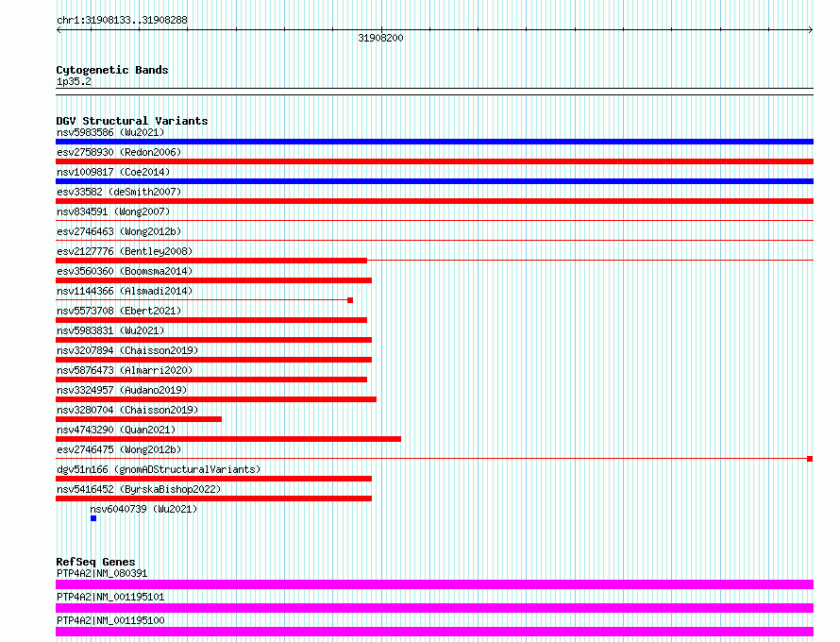Open variant nsv3280704 (Chaisson2019)
This screenshot has width=840, height=642.
pos(127,410)
